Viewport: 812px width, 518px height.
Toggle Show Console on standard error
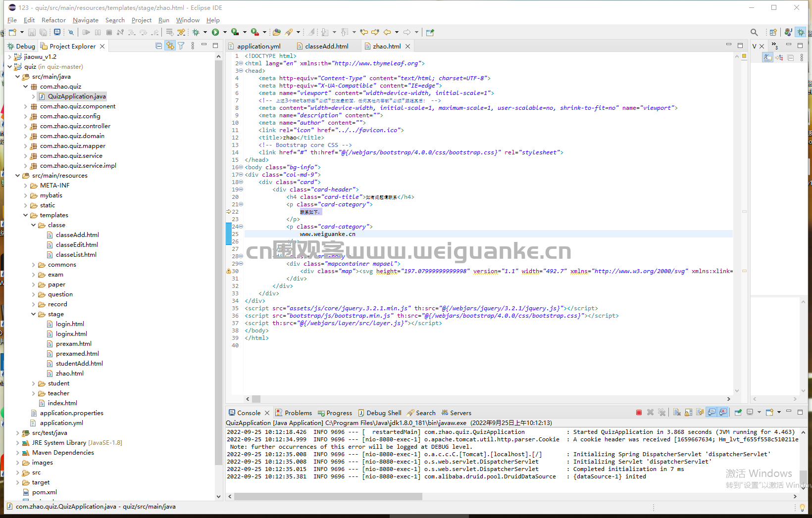pos(723,412)
